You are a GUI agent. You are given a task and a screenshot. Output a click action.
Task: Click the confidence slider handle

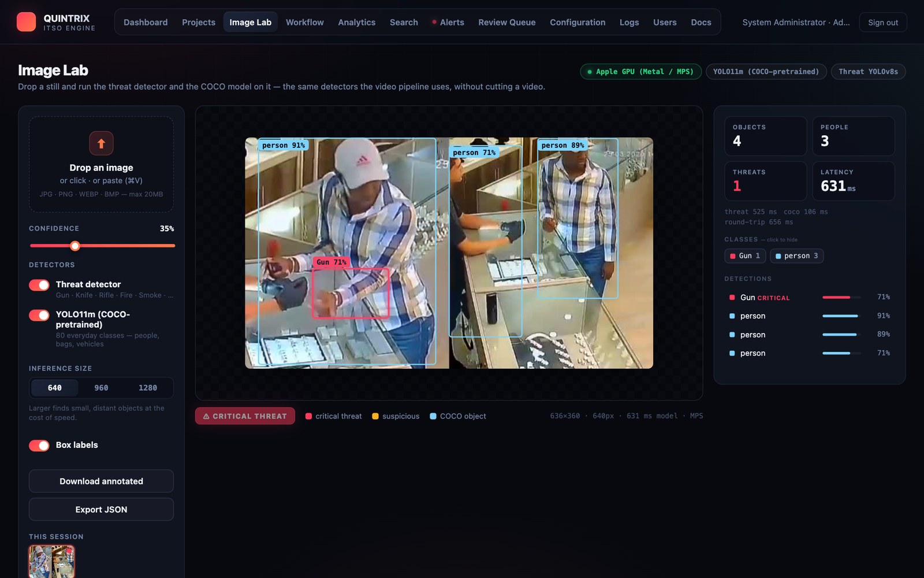click(75, 246)
